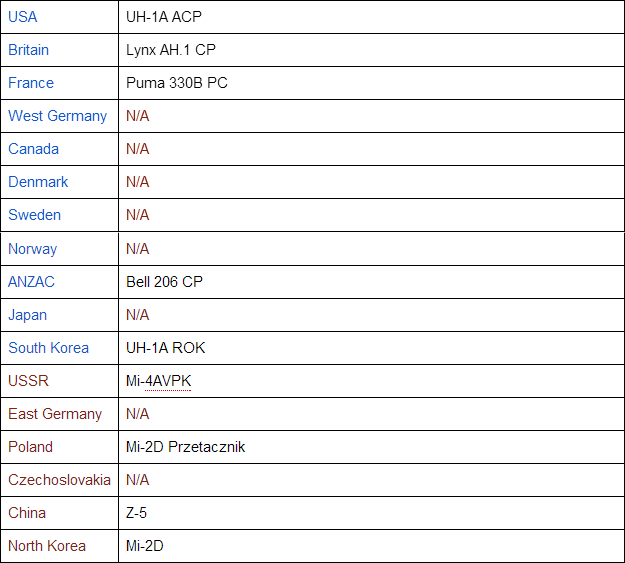The image size is (625, 563).
Task: Follow the Czechoslovakia link
Action: coord(59,480)
